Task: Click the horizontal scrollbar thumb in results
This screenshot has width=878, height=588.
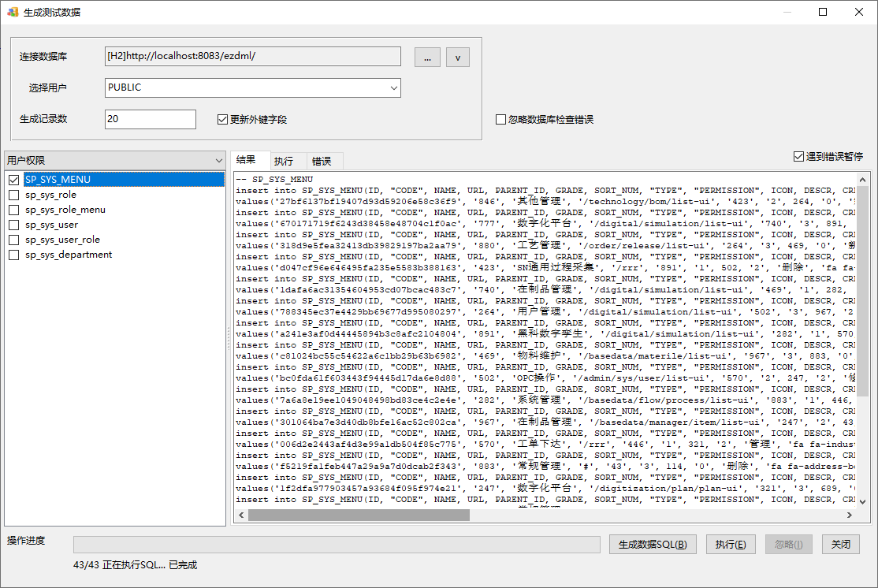Action: [x=359, y=515]
